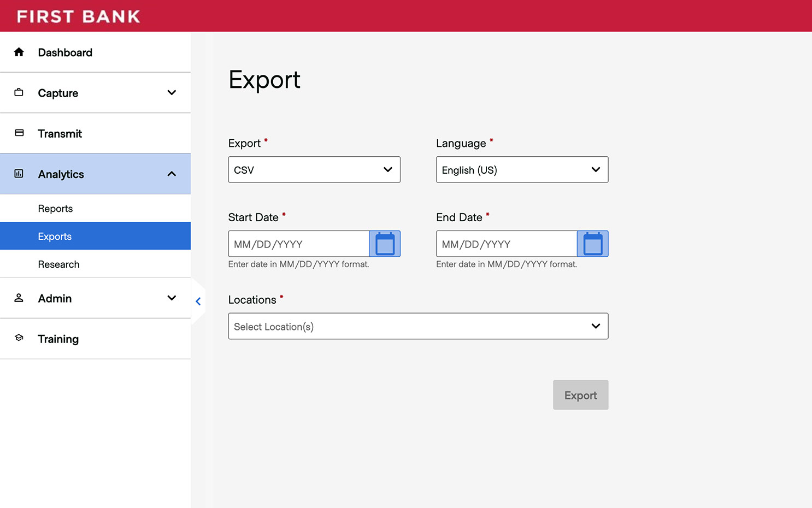
Task: Collapse the Analytics section chevron
Action: tap(172, 174)
